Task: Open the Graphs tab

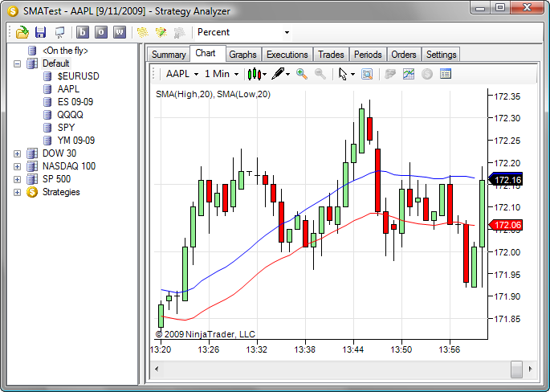Action: 242,55
